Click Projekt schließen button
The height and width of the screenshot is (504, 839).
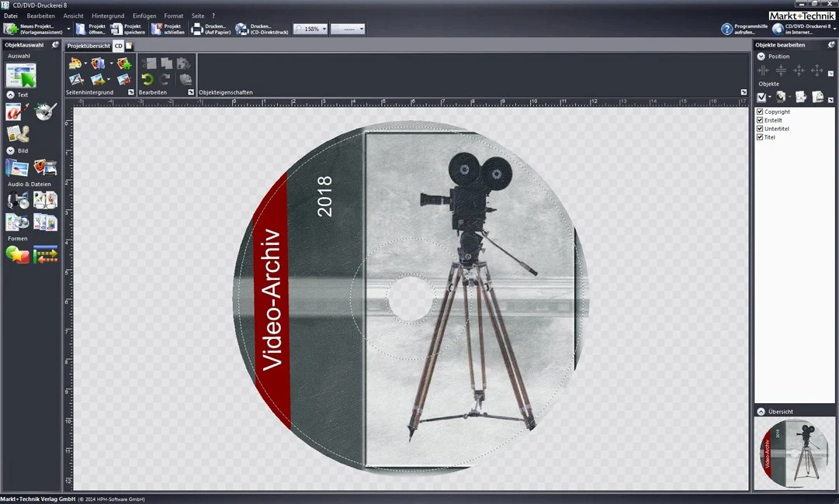[168, 29]
